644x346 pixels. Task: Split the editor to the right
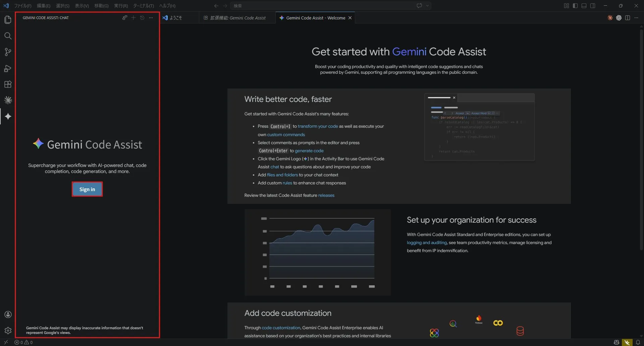(628, 18)
